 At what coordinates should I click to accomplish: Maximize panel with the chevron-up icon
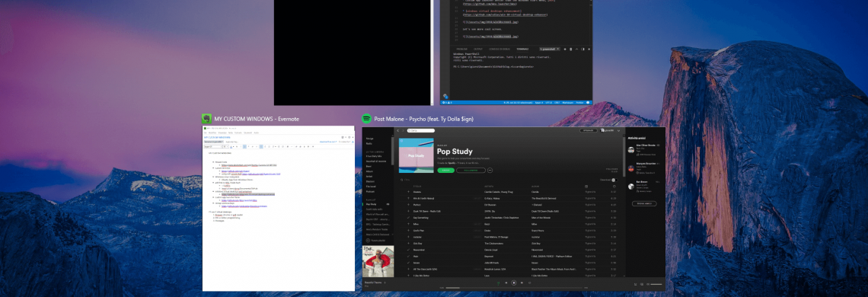tap(577, 49)
